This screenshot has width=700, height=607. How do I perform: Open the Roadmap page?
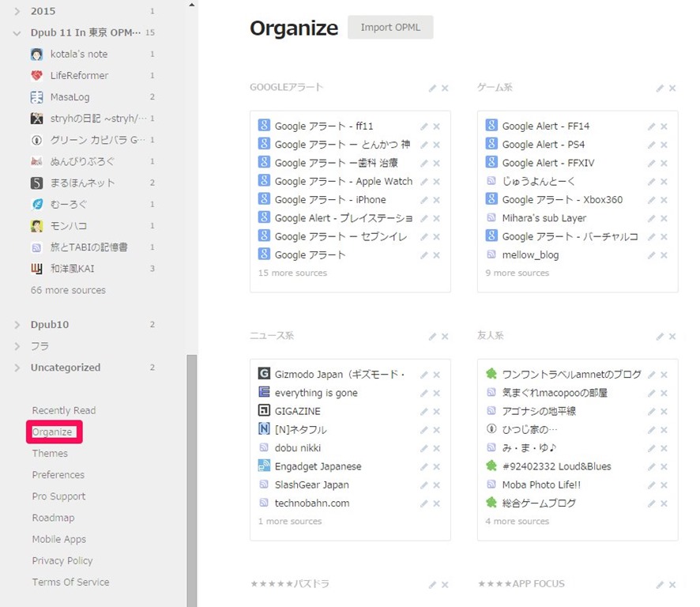[53, 518]
